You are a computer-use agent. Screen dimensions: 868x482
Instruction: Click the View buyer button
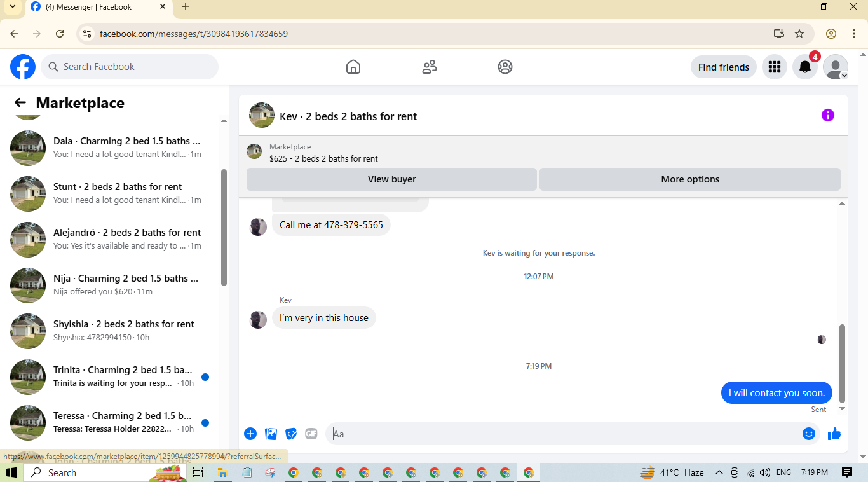click(x=391, y=179)
